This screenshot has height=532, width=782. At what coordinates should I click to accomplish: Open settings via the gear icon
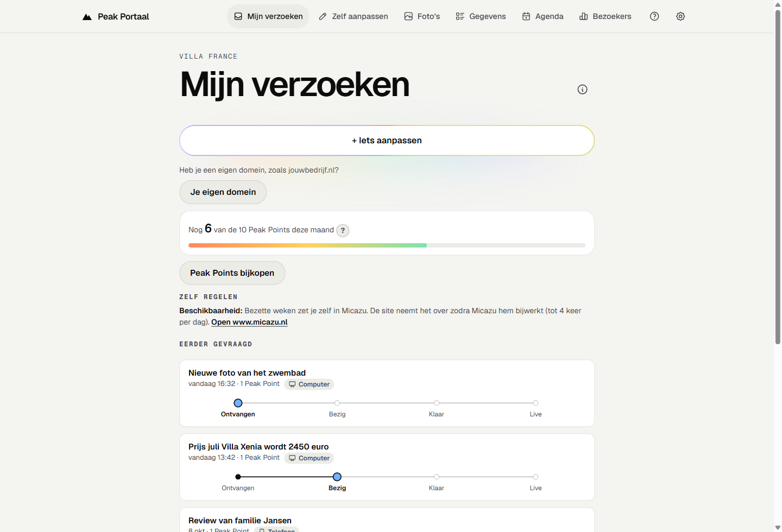(x=680, y=16)
